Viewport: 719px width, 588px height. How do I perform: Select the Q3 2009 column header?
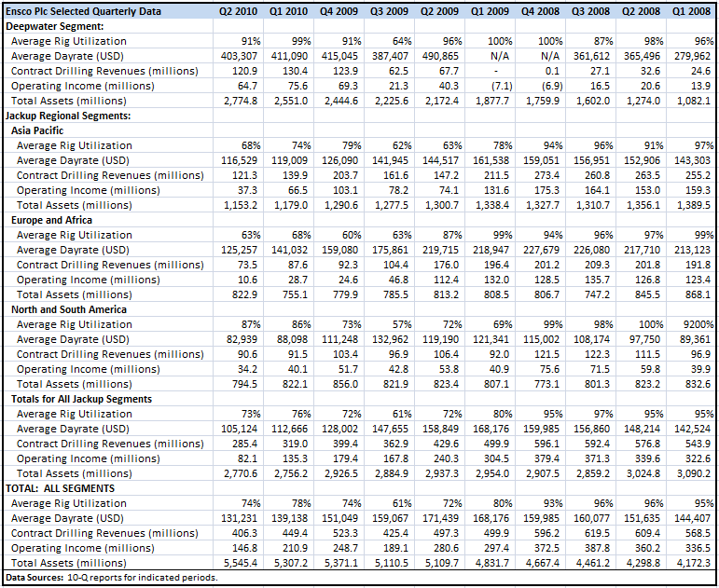(x=389, y=11)
